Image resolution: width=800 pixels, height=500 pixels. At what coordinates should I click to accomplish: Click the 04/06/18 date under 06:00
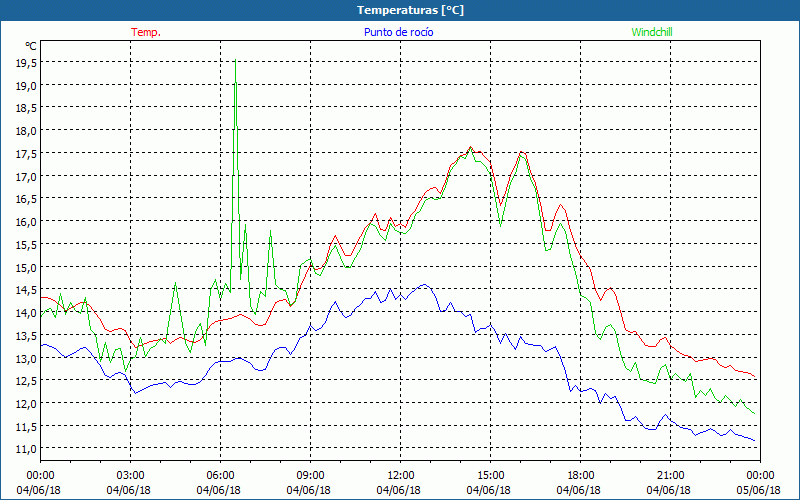tap(218, 490)
